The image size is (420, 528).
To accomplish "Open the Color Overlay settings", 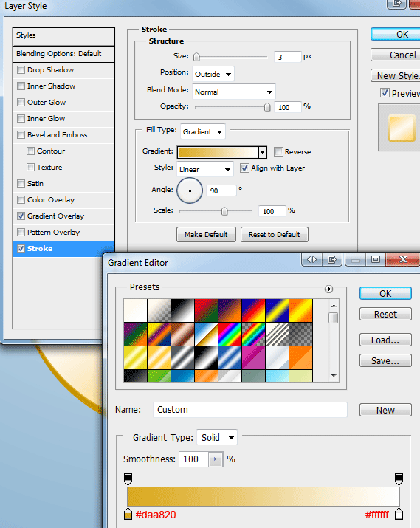I will [51, 199].
